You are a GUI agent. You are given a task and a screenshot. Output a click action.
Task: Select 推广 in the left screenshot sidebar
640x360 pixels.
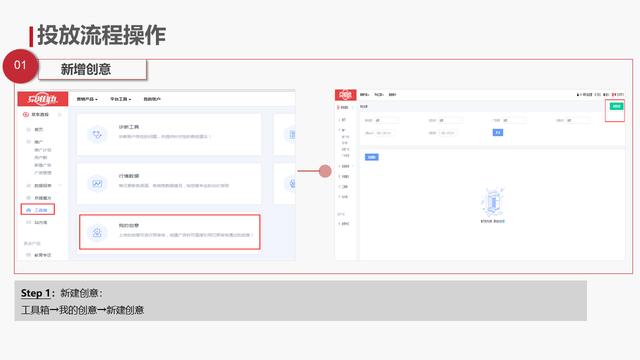click(x=38, y=142)
